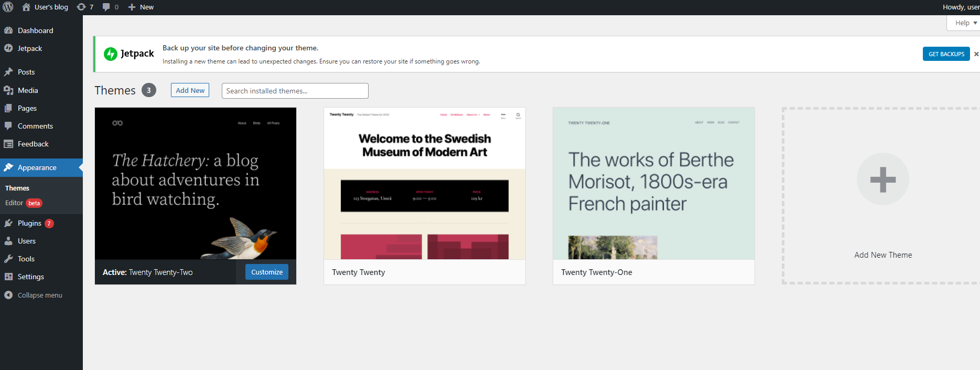The height and width of the screenshot is (370, 980).
Task: Click the New content link in admin bar
Action: 147,7
